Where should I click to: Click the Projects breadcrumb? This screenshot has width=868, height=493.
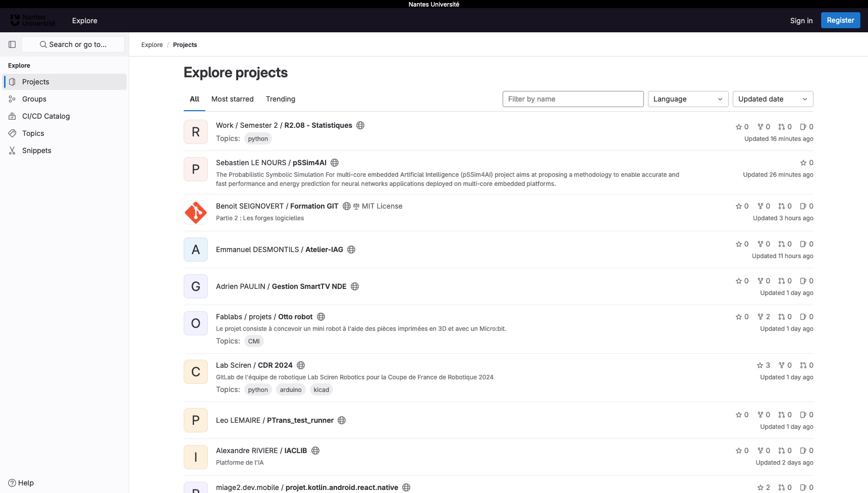tap(185, 45)
